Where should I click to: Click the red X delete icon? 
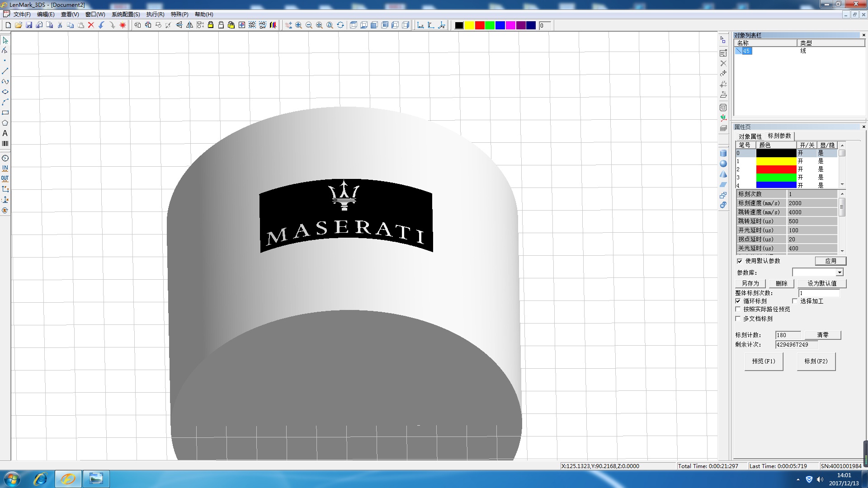coord(91,25)
